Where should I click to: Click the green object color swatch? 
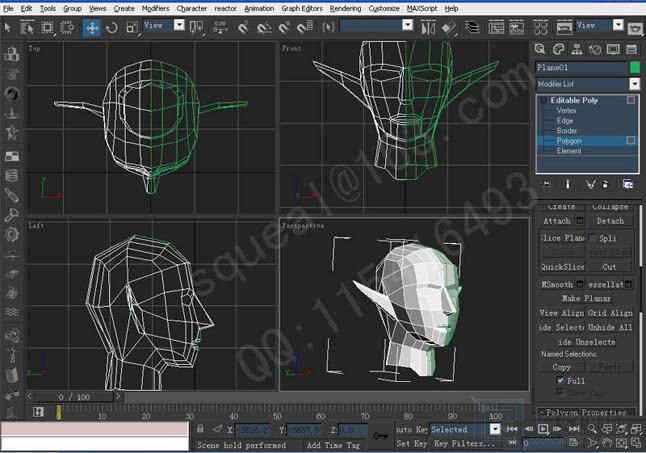(x=635, y=67)
